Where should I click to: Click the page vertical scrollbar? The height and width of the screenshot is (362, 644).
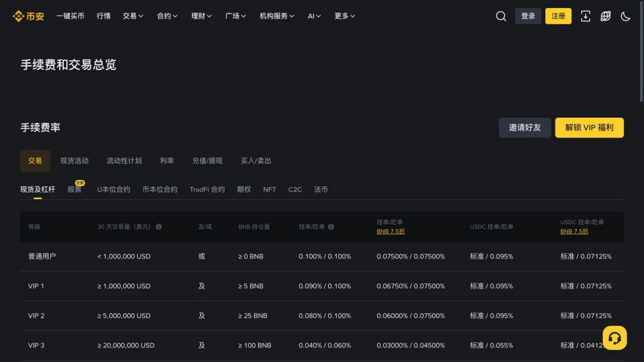pyautogui.click(x=641, y=51)
